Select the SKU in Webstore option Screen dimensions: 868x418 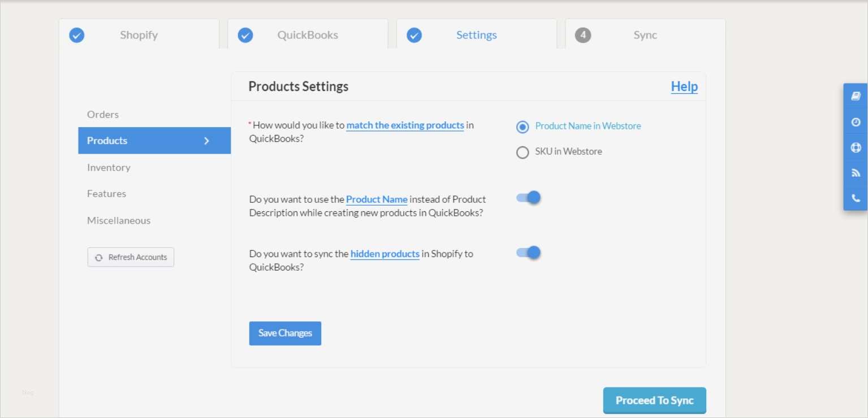click(x=523, y=152)
